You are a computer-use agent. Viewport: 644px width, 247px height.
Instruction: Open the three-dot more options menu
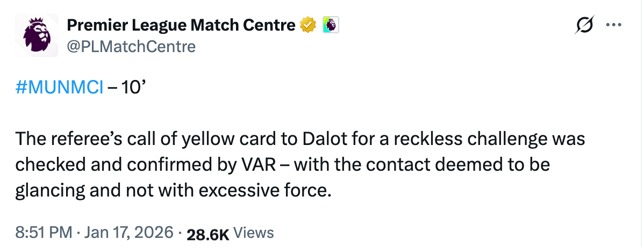[x=613, y=25]
